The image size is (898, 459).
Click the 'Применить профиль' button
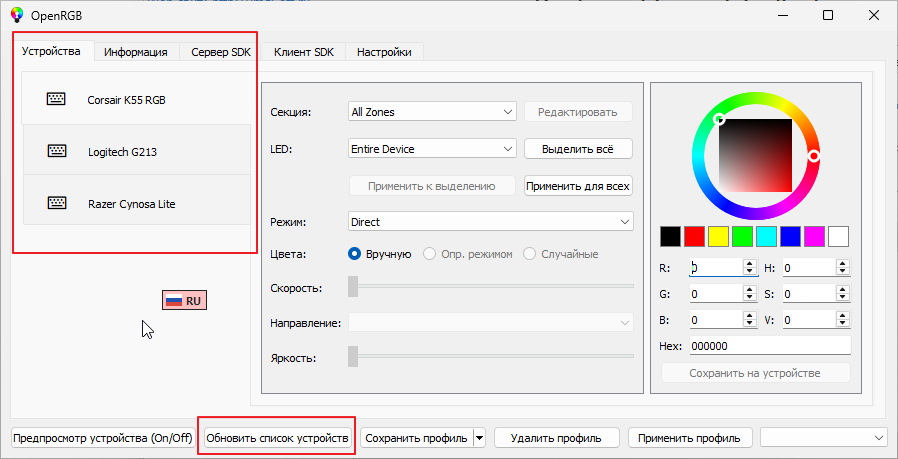(691, 438)
